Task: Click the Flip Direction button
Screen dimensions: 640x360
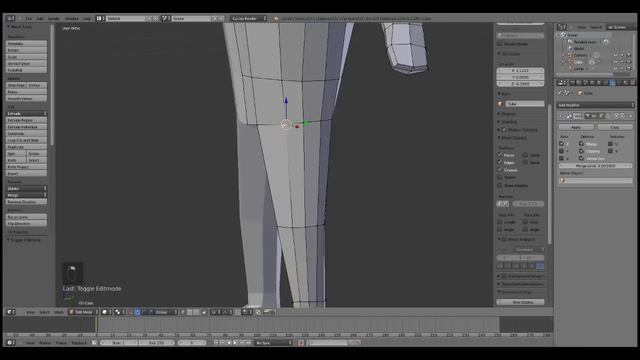Action: (x=27, y=224)
